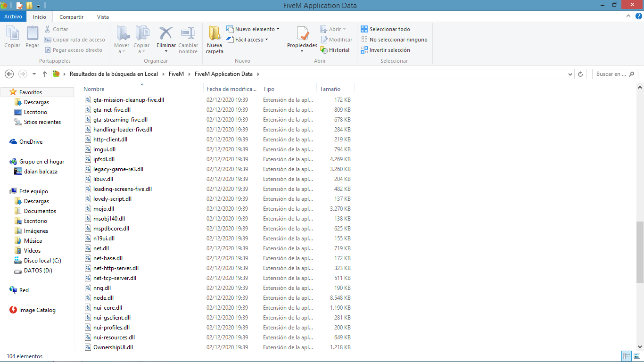Viewport: 644px width, 362px height.
Task: Click Copiar ruta de acceso
Action: coord(74,40)
